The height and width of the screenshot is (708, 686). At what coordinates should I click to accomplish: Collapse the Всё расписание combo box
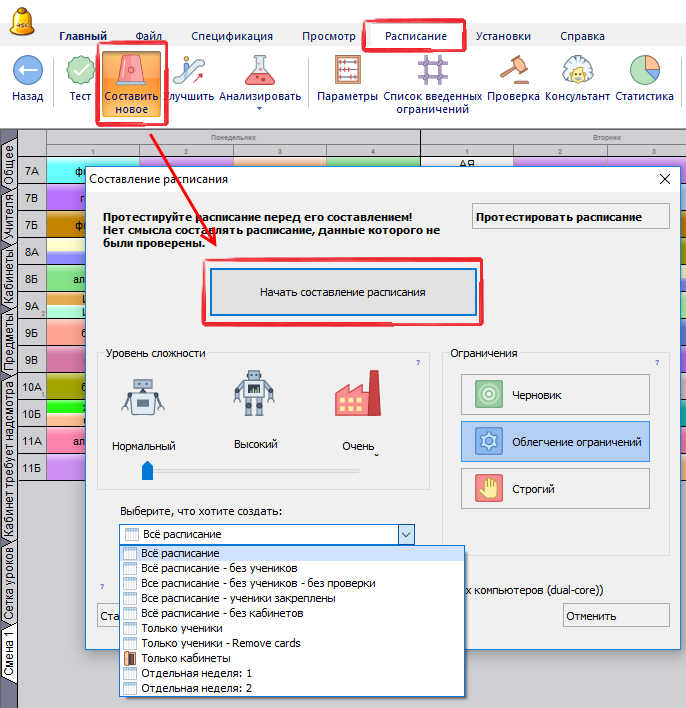pos(405,535)
